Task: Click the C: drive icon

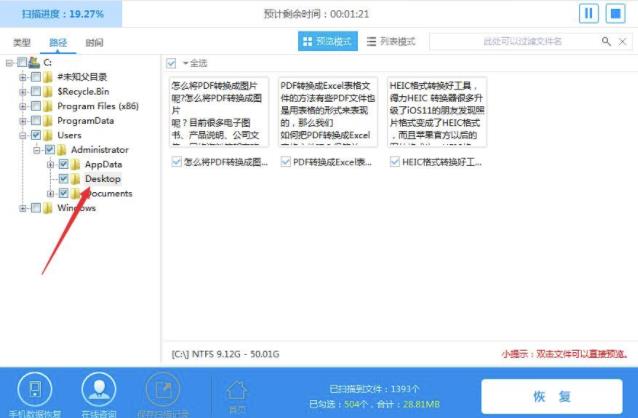Action: coord(34,62)
